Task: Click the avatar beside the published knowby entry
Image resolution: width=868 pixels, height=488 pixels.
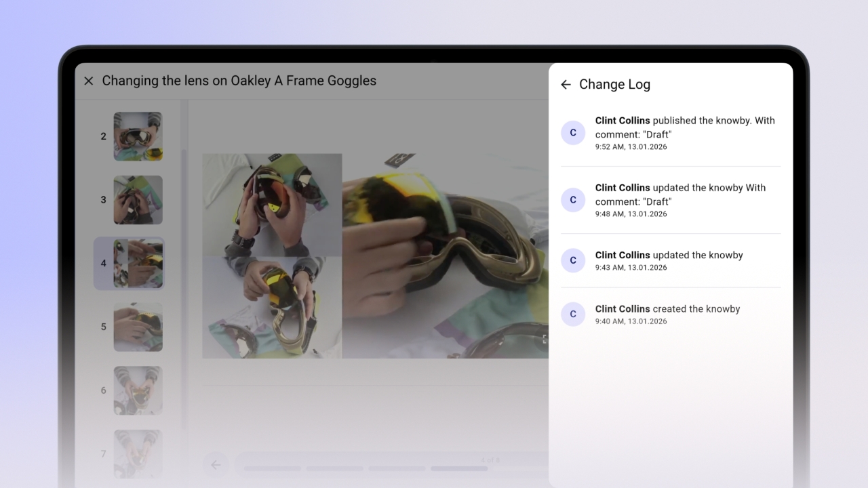Action: 573,133
